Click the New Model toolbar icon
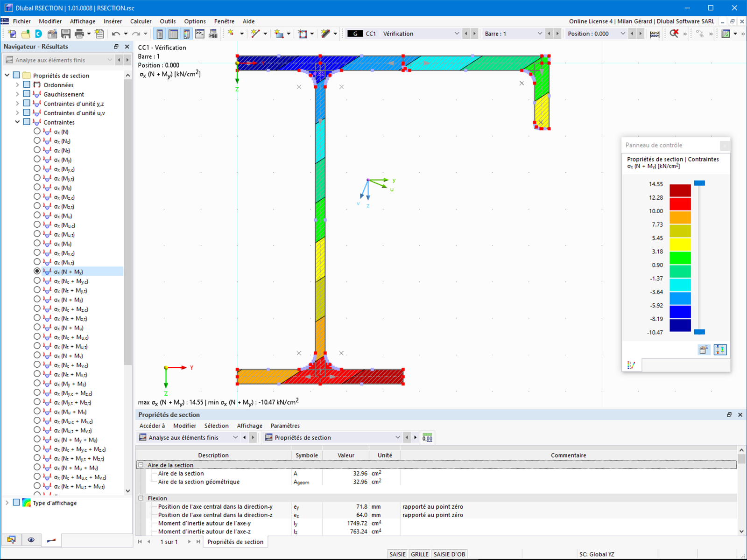747x560 pixels. pos(12,34)
